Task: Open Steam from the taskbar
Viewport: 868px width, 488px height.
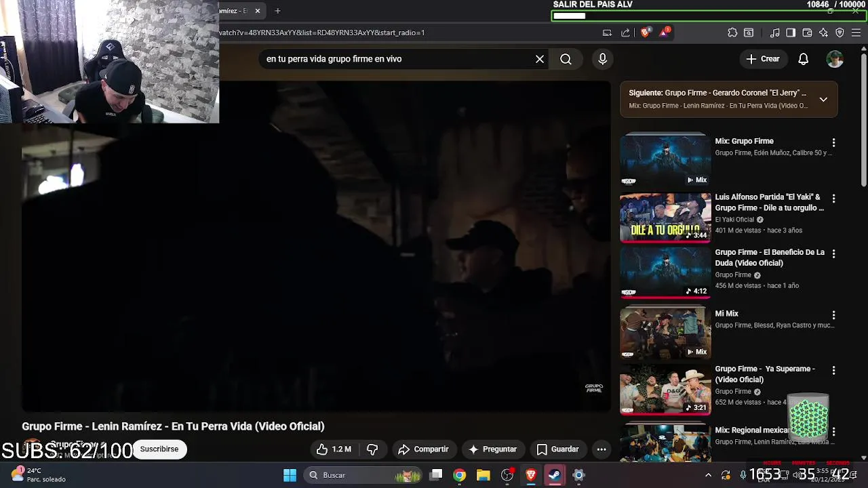Action: click(x=555, y=475)
